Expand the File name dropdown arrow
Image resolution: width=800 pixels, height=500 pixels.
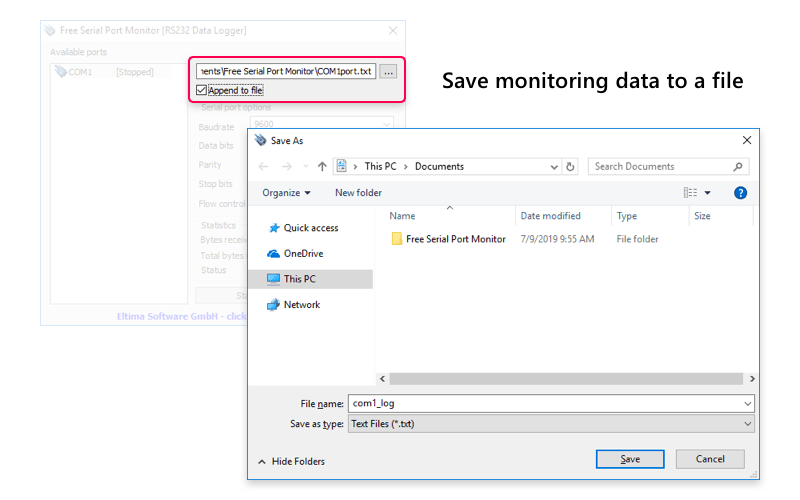pos(747,404)
